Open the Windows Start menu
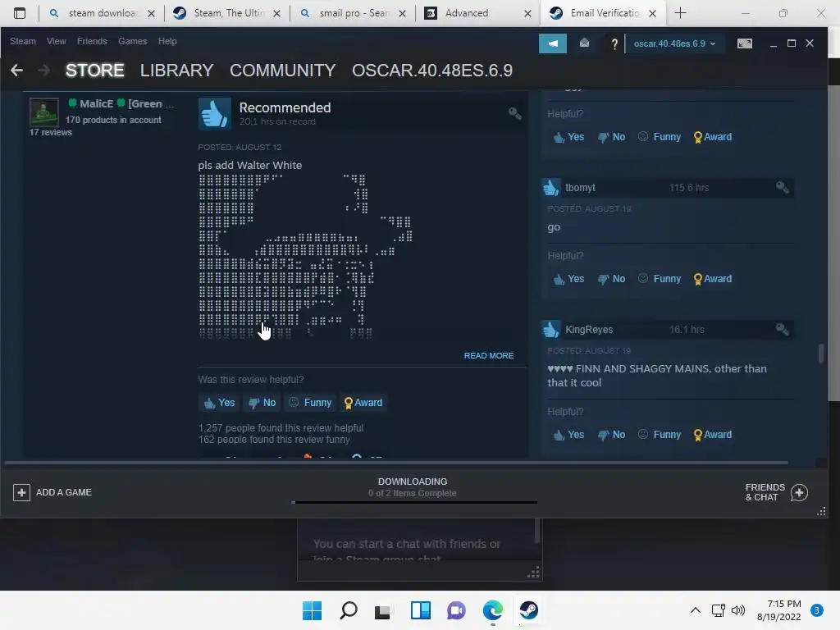 (x=312, y=610)
